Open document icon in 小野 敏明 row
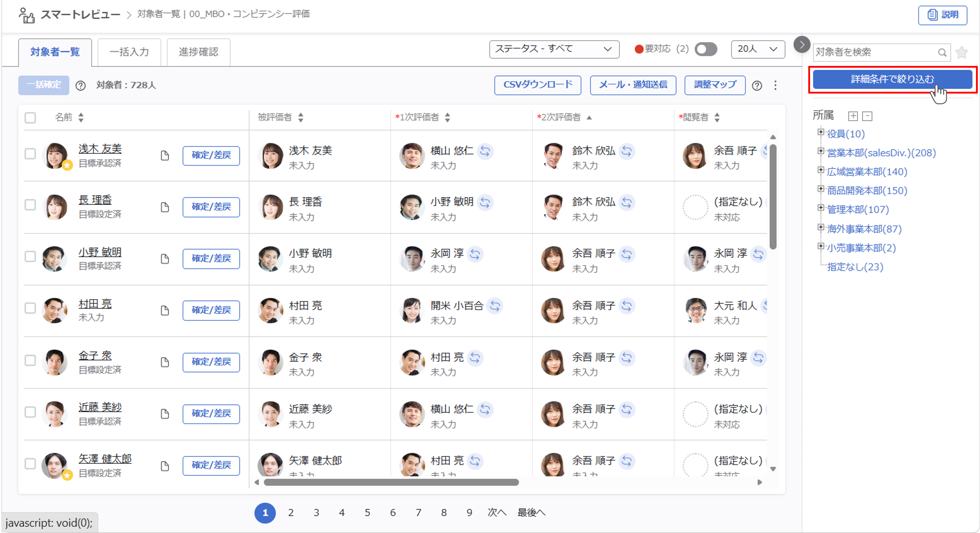Screen dimensions: 980x533 tap(165, 259)
